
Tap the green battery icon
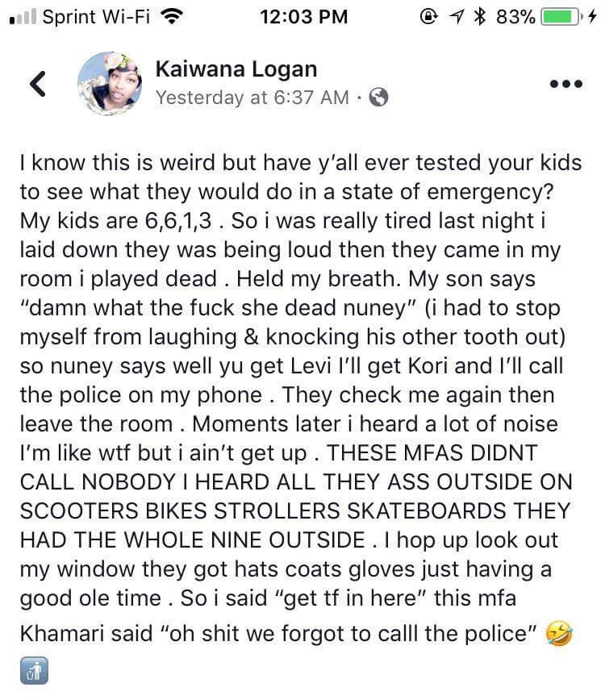561,15
